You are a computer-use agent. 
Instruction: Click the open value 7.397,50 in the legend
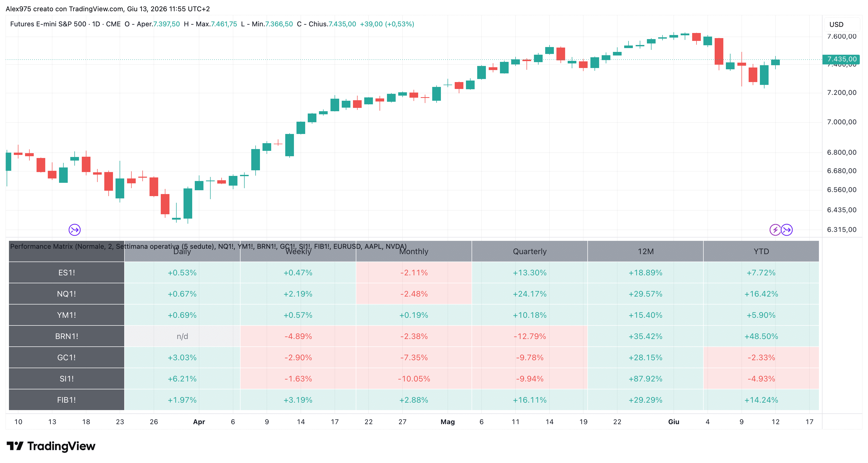pyautogui.click(x=166, y=24)
